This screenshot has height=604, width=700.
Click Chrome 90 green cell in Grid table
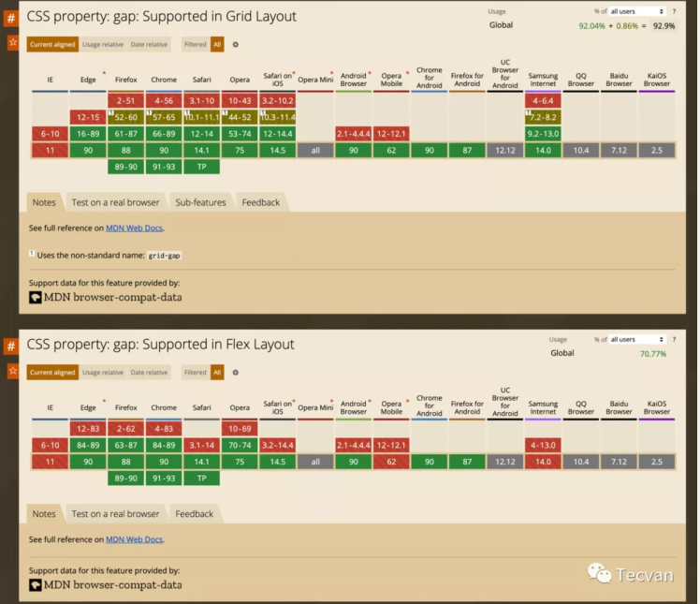[164, 150]
